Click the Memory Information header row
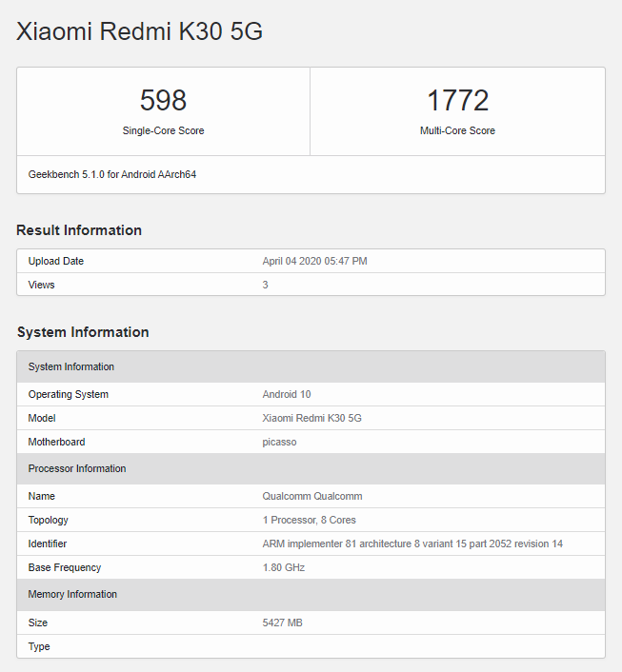This screenshot has height=672, width=622. [x=311, y=595]
